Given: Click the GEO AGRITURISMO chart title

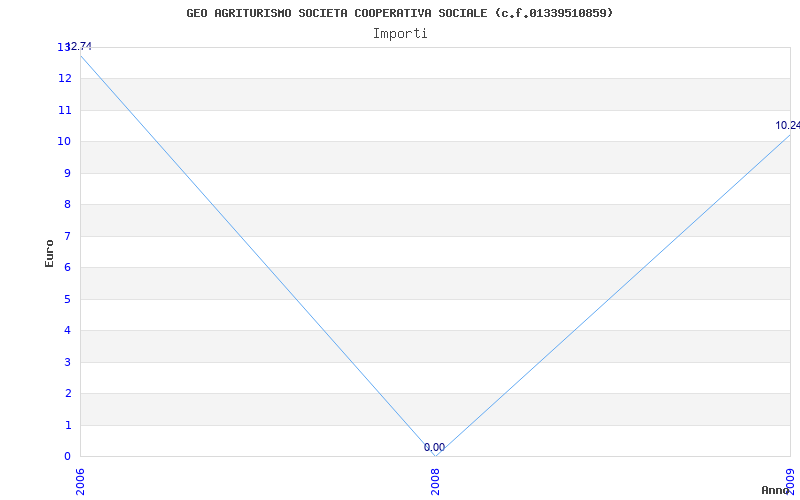Looking at the screenshot, I should [x=399, y=13].
